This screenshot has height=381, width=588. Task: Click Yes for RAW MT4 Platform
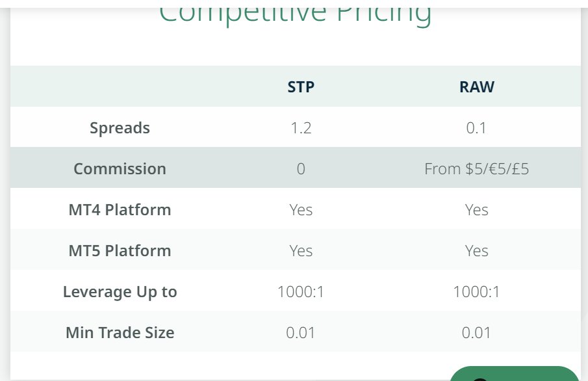tap(476, 210)
